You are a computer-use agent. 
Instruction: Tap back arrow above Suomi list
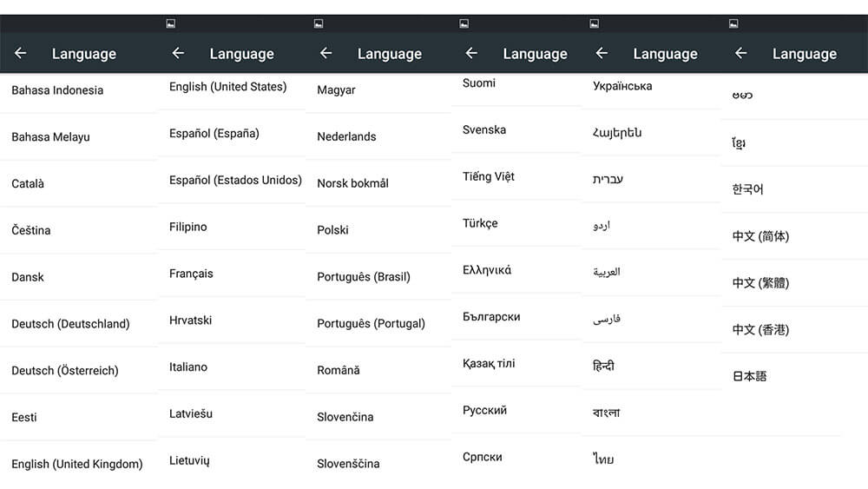coord(471,53)
